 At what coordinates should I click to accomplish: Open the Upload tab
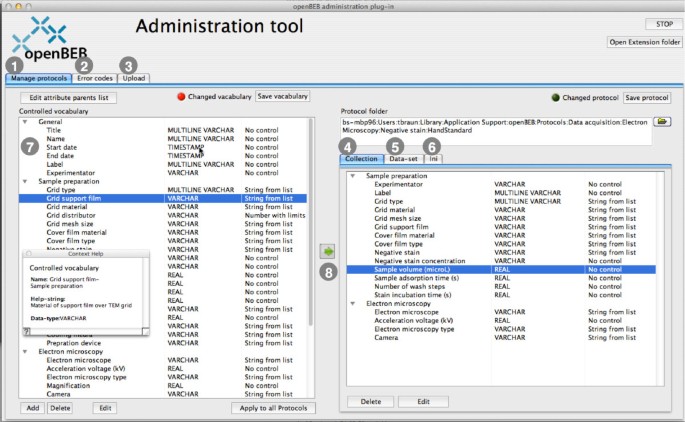click(134, 78)
